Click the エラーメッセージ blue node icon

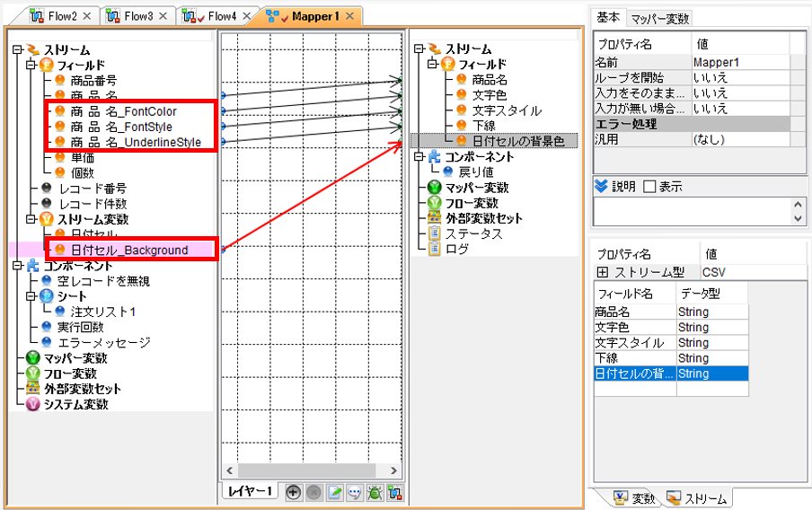pos(47,342)
